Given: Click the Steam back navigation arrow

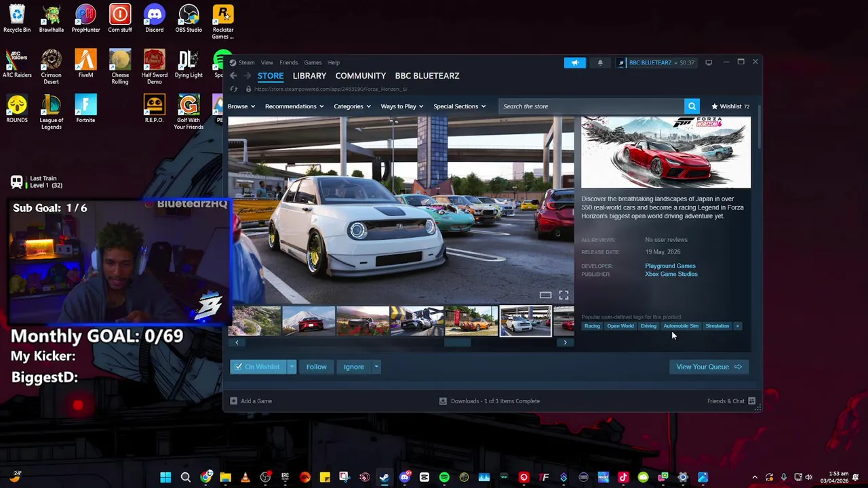Looking at the screenshot, I should (233, 76).
